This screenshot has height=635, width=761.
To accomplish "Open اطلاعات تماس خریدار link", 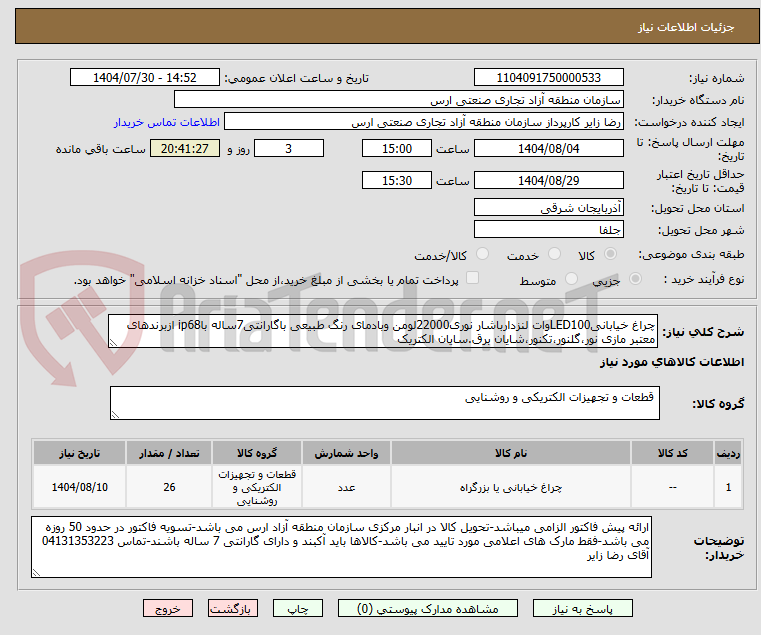I will [x=167, y=122].
